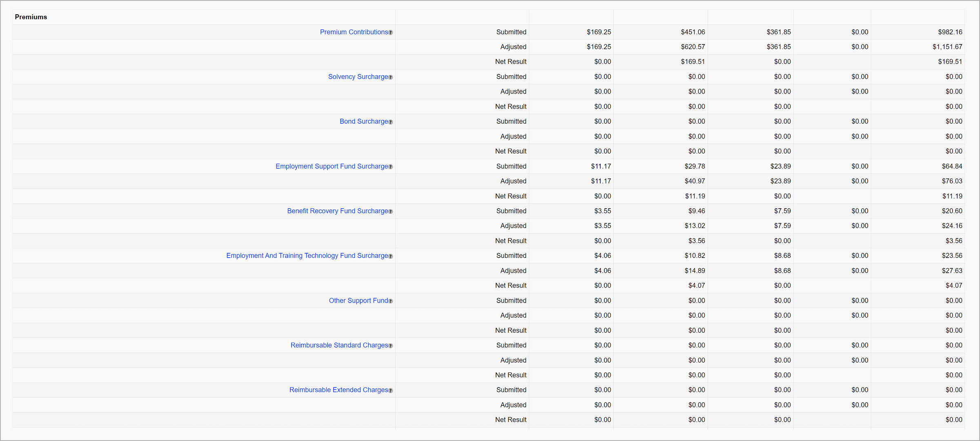980x441 pixels.
Task: Click help icon beside Bond Surcharge
Action: tap(391, 122)
